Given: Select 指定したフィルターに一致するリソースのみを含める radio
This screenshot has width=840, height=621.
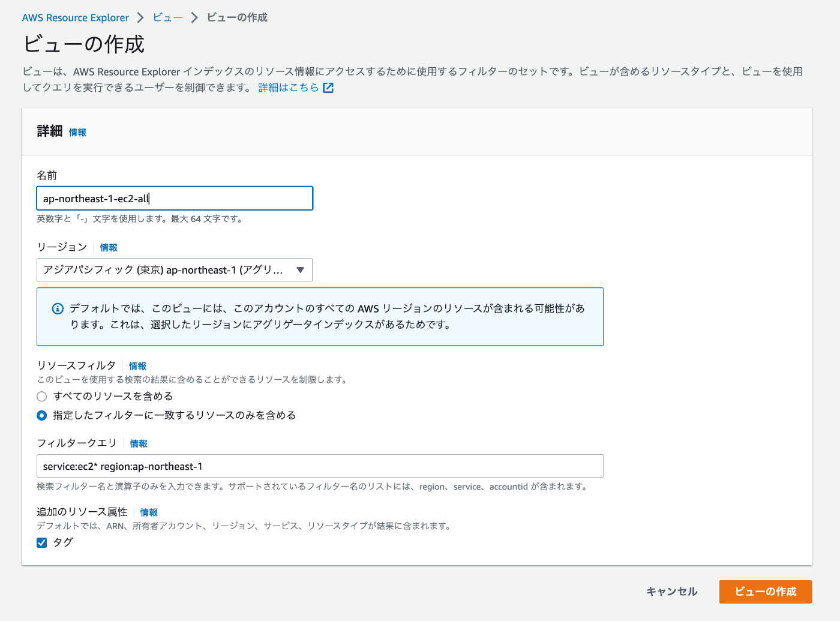Looking at the screenshot, I should pos(42,415).
